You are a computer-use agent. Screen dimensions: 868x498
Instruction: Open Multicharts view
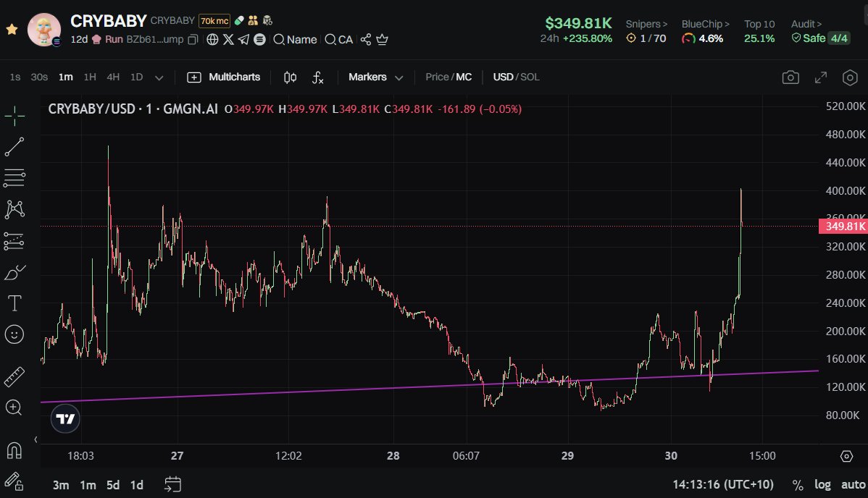coord(224,77)
